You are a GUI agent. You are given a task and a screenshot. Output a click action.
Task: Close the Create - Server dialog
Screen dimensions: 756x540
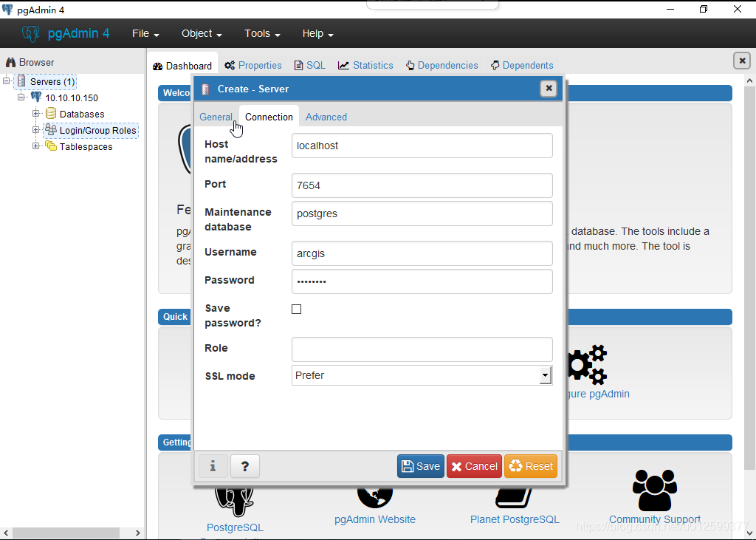coord(549,89)
